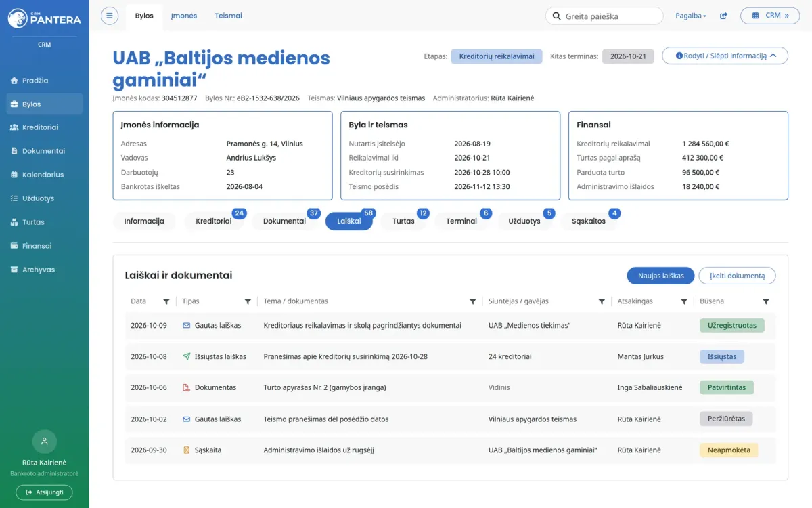Open the Pagalba dropdown menu
The image size is (812, 508).
[691, 16]
